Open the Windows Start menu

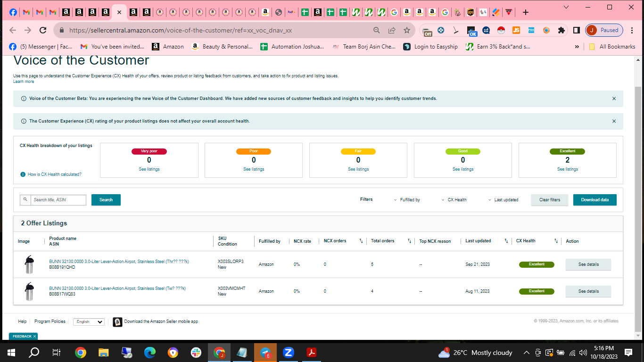click(x=11, y=352)
